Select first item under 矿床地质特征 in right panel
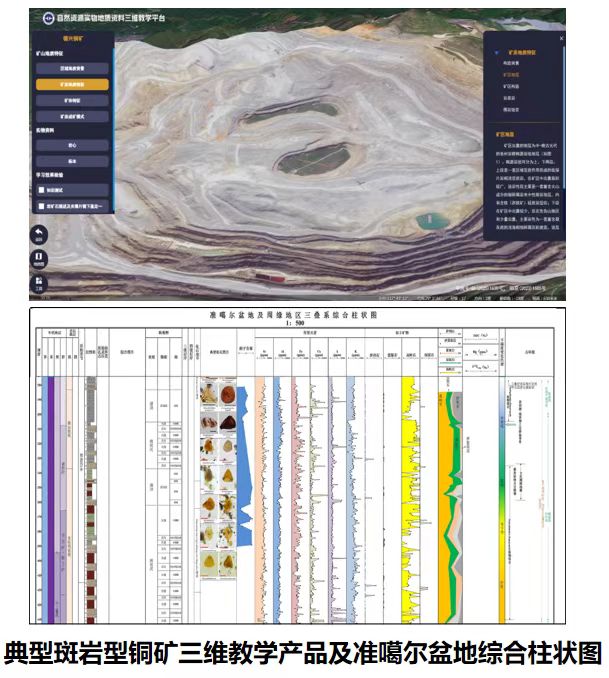The width and height of the screenshot is (609, 678). pos(510,62)
